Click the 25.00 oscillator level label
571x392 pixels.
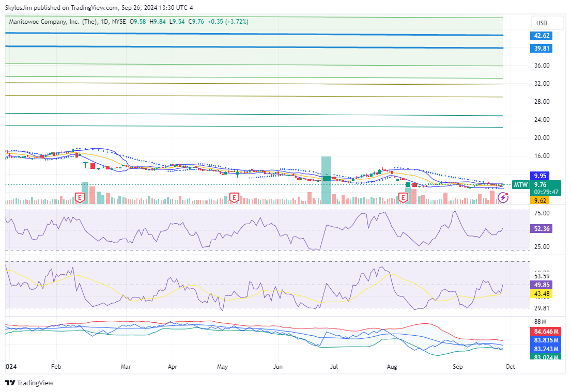coord(542,247)
